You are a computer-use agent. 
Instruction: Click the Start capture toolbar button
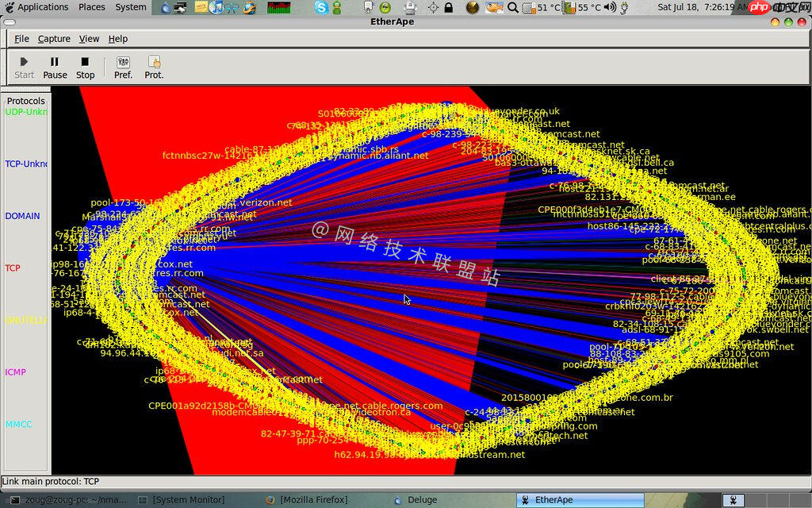click(x=24, y=67)
